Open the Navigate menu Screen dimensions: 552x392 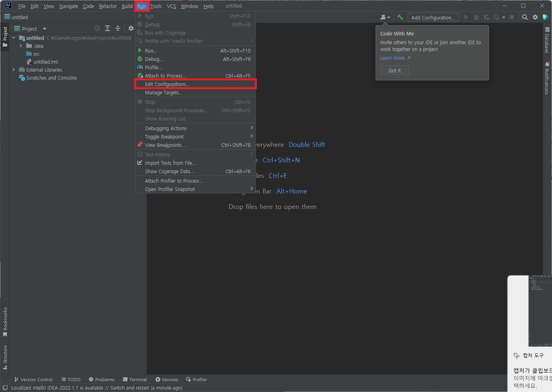69,6
